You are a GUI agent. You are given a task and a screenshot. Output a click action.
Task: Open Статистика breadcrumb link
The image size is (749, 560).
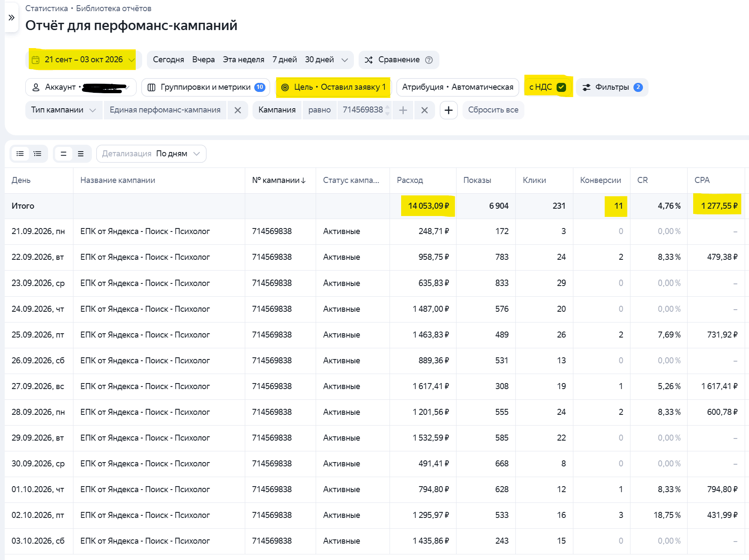click(46, 9)
